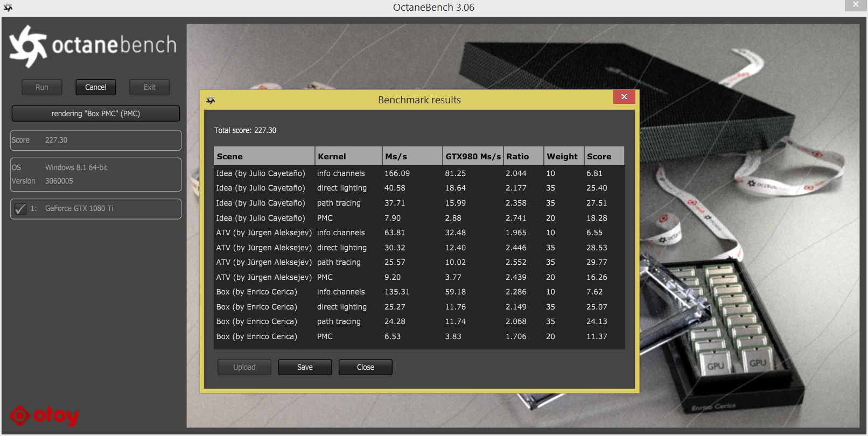Click Ms/s value 135.31
Image resolution: width=868 pixels, height=436 pixels.
tap(397, 292)
